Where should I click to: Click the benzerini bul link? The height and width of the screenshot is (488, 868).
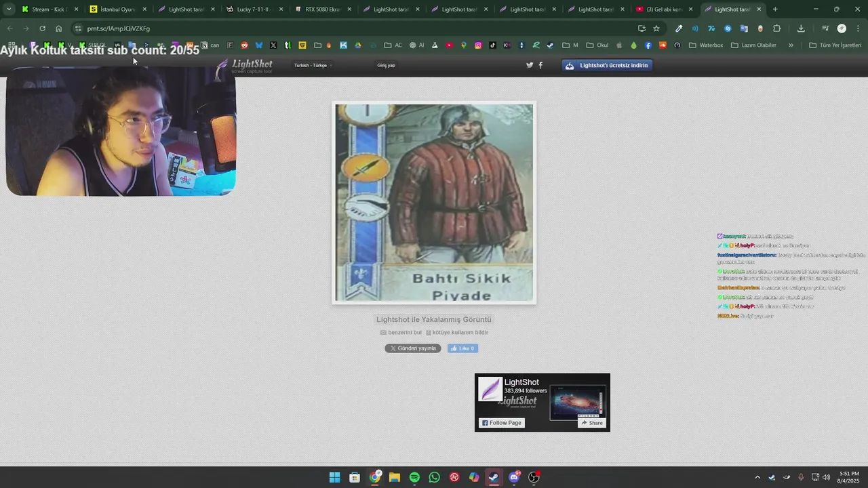(x=401, y=332)
